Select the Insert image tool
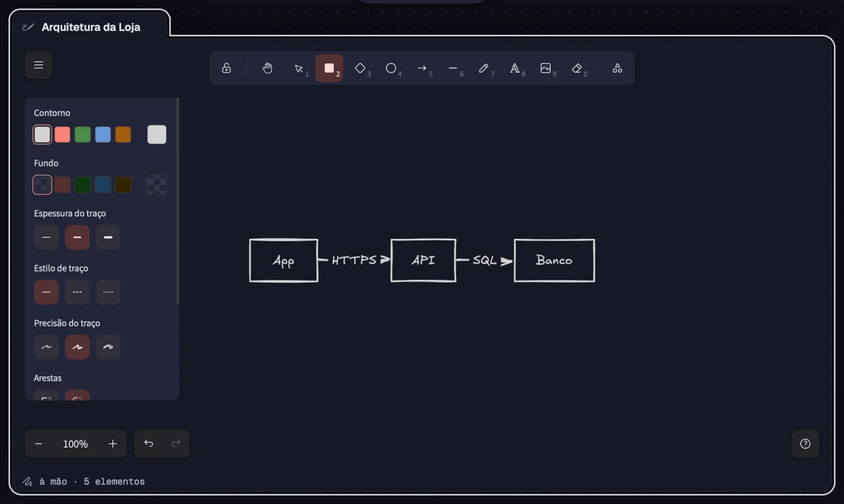The width and height of the screenshot is (844, 504). tap(546, 68)
